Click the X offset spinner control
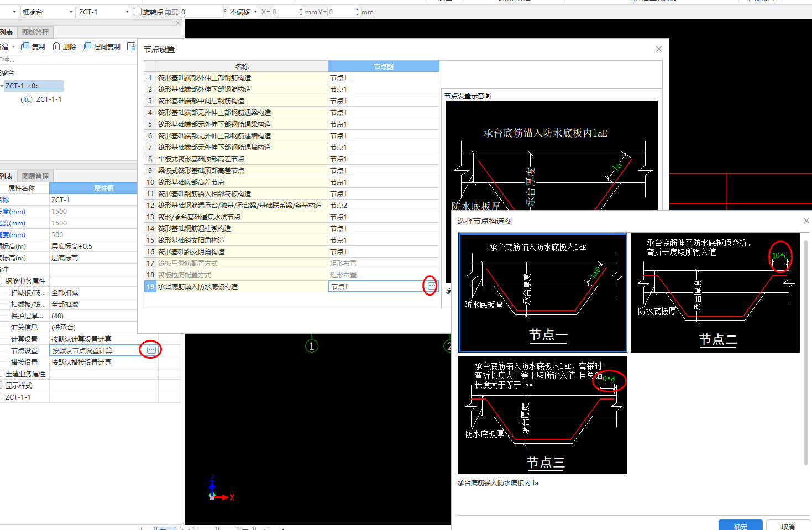The height and width of the screenshot is (530, 812). tap(301, 12)
